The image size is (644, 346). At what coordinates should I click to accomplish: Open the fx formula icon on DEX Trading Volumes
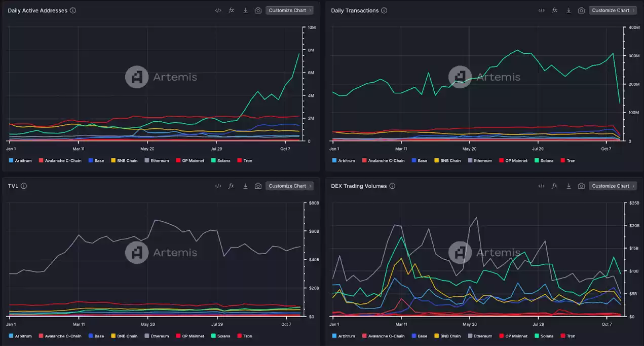(x=554, y=186)
